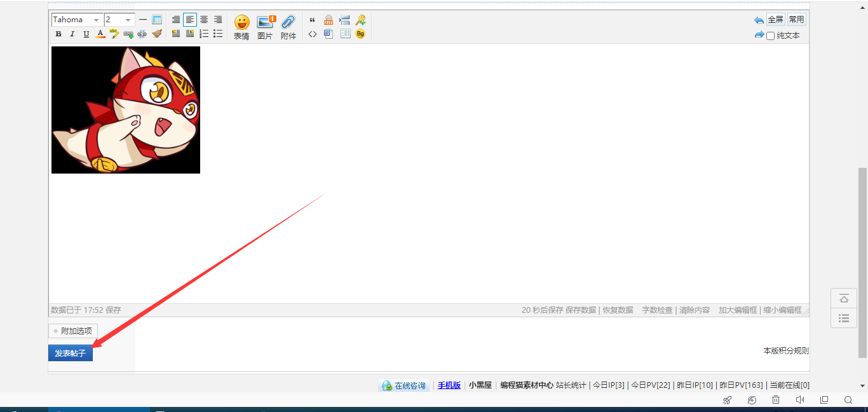Viewport: 868px width, 412px height.
Task: Open 编程猫素材中心 footer link
Action: [527, 385]
